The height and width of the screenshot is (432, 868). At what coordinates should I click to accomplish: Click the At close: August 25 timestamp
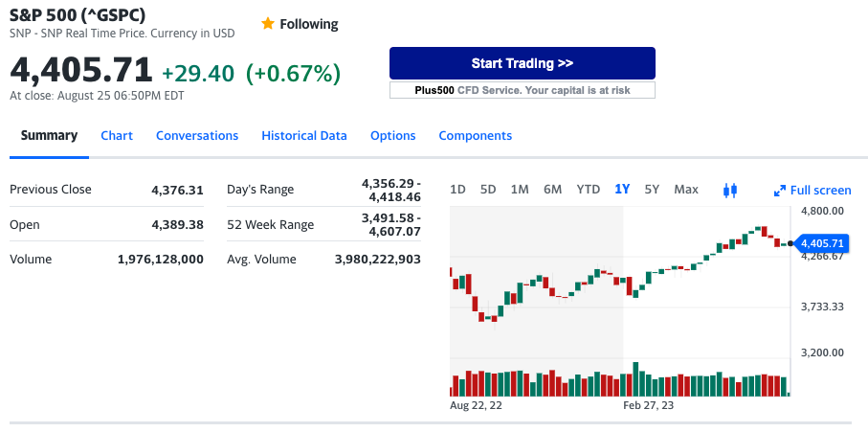pyautogui.click(x=97, y=96)
